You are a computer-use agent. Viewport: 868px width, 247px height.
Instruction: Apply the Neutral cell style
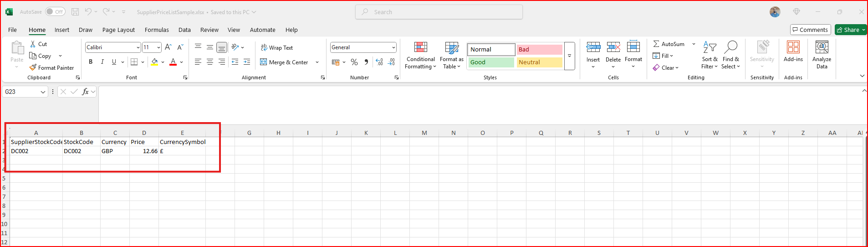[540, 62]
